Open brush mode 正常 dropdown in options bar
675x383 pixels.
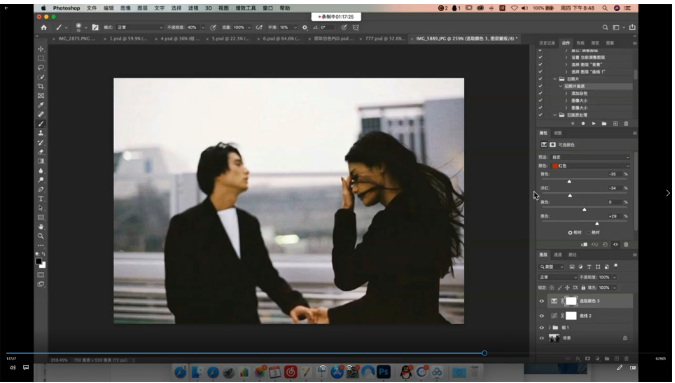coord(140,27)
